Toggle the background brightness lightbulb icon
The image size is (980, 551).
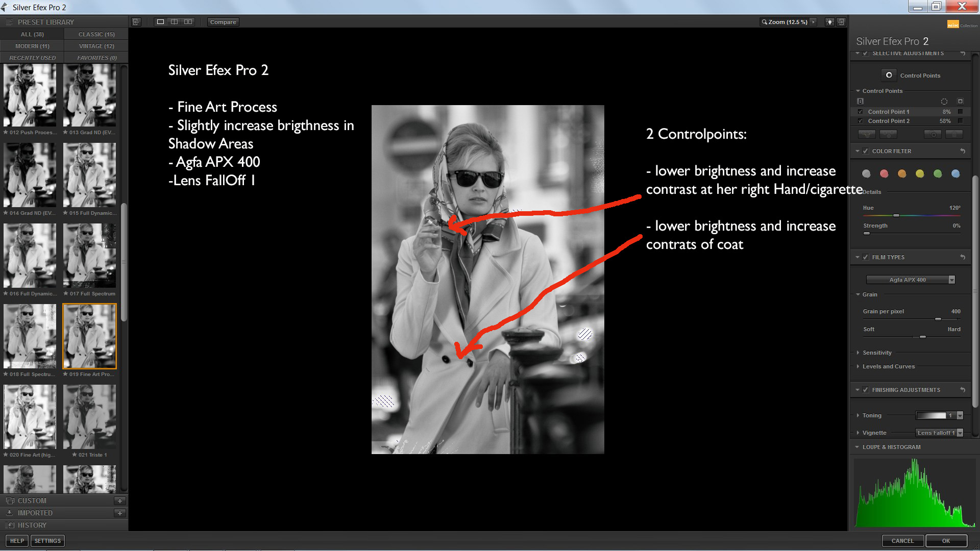pos(829,22)
